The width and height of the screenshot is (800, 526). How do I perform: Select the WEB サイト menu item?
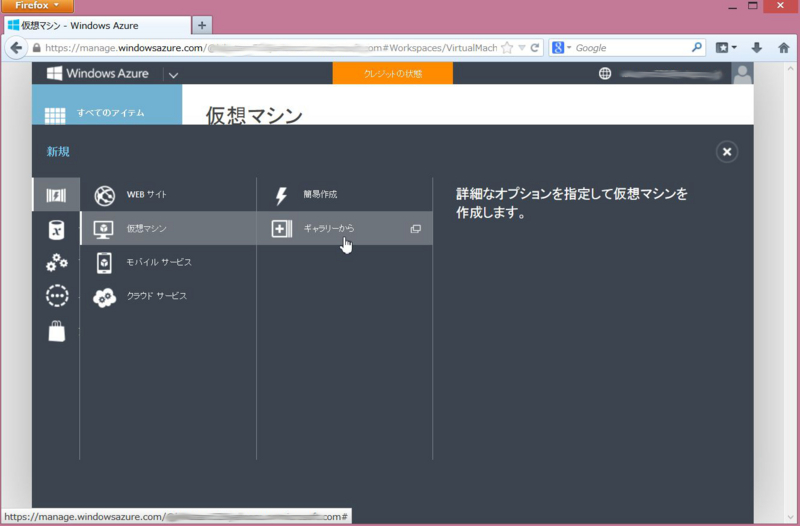point(168,195)
